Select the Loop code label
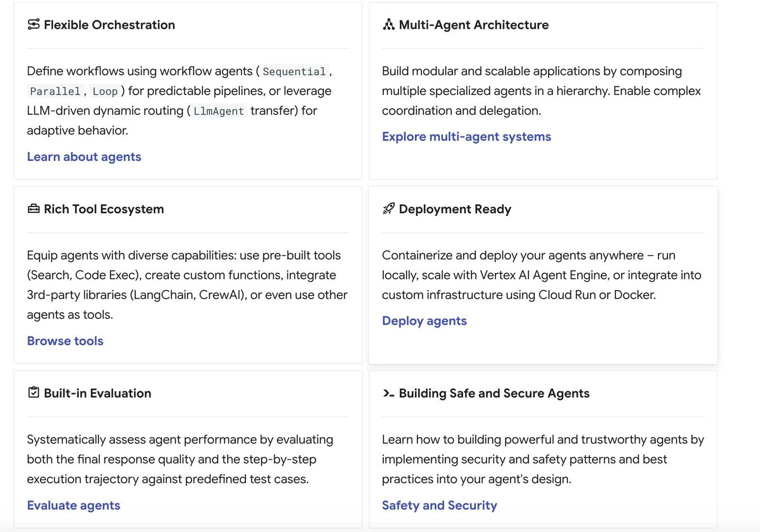760x532 pixels. tap(104, 91)
